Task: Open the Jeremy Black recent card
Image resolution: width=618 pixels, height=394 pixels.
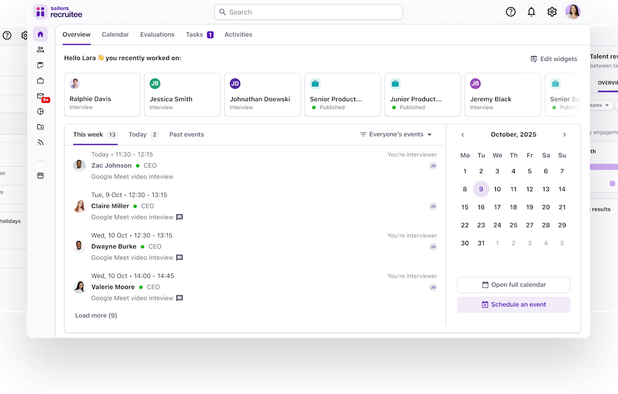Action: [x=503, y=95]
